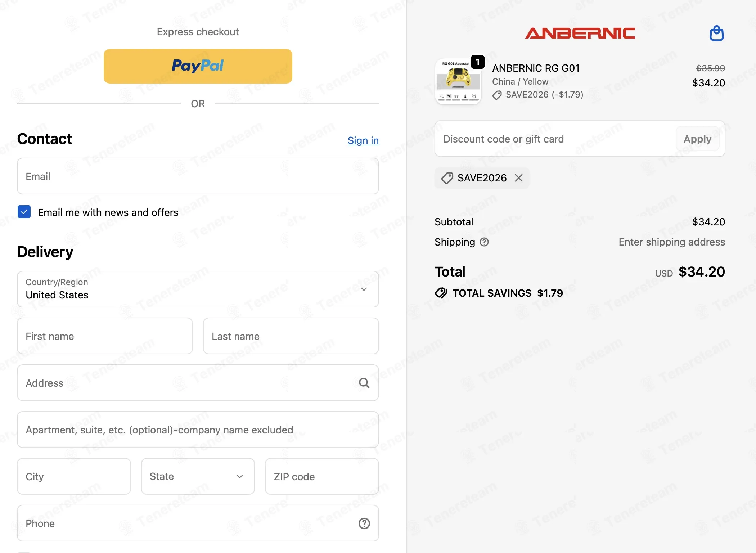The image size is (756, 553).
Task: Click the address search magnifier icon
Action: (x=364, y=383)
